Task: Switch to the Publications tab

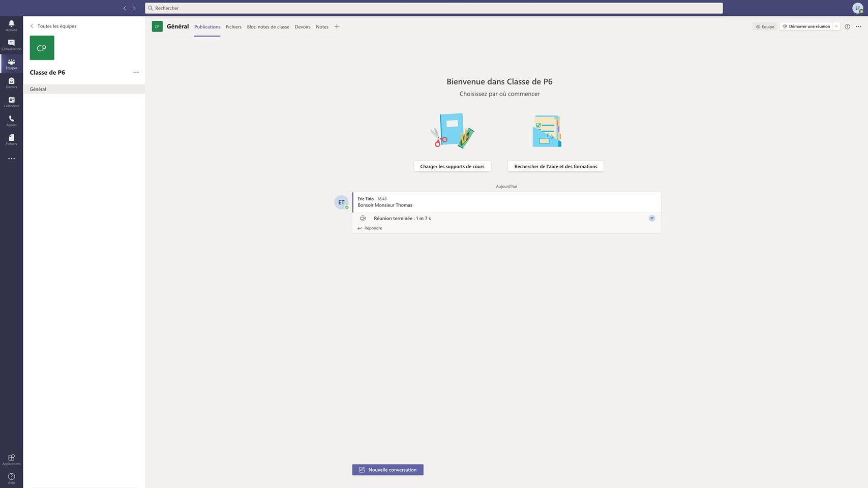Action: [207, 27]
